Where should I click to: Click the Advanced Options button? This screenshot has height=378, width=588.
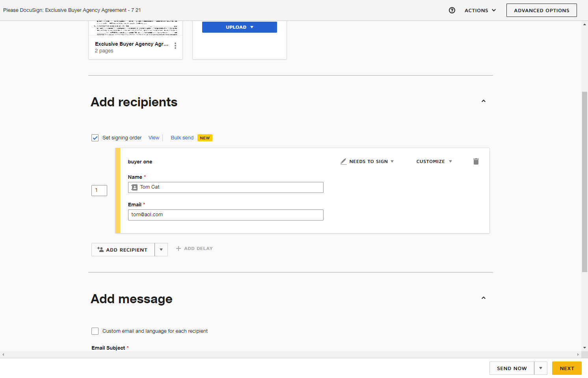tap(541, 10)
